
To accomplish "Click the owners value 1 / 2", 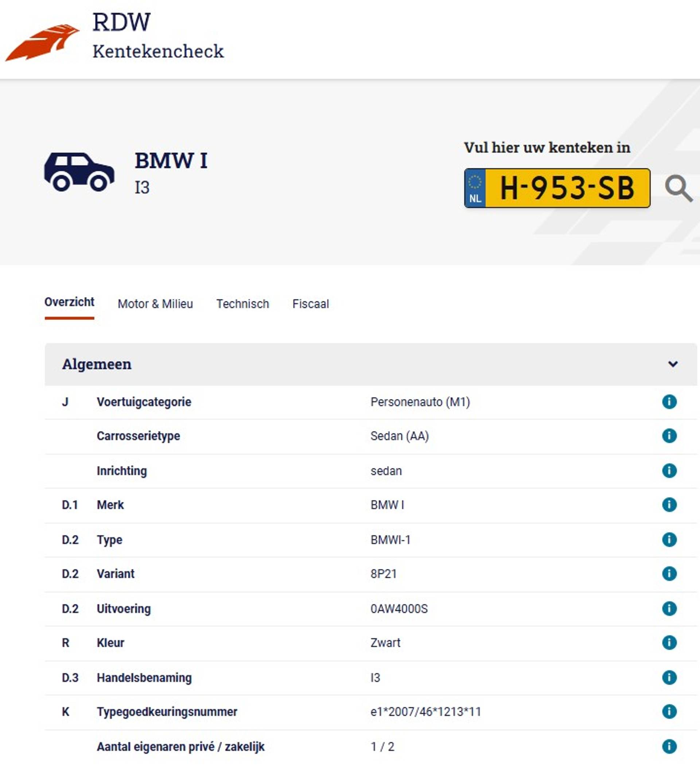I will coord(382,747).
